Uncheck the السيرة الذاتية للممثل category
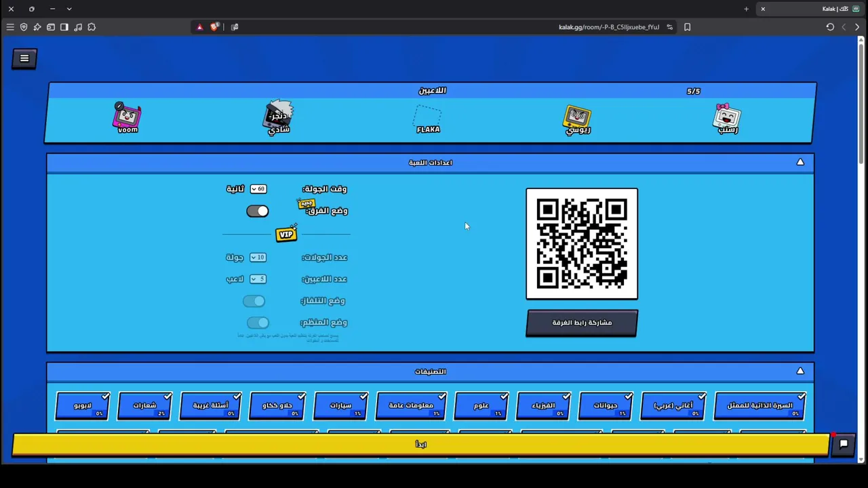The height and width of the screenshot is (488, 868). (760, 405)
